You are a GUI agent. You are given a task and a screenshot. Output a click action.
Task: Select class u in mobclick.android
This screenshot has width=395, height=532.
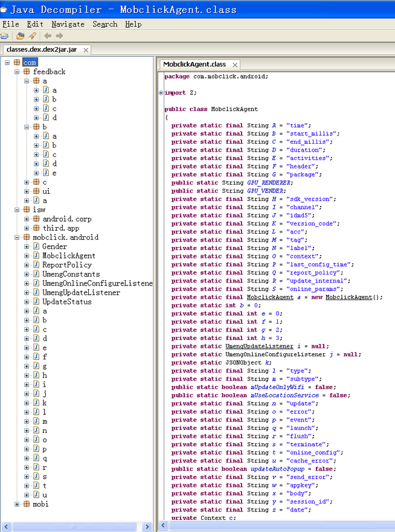(45, 495)
